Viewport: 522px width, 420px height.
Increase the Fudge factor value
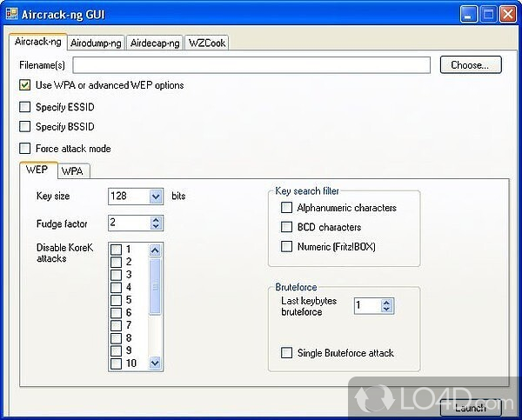[156, 220]
